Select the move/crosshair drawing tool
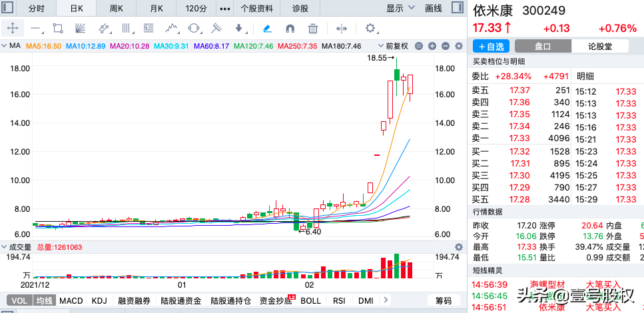The width and height of the screenshot is (644, 313). pos(13,29)
